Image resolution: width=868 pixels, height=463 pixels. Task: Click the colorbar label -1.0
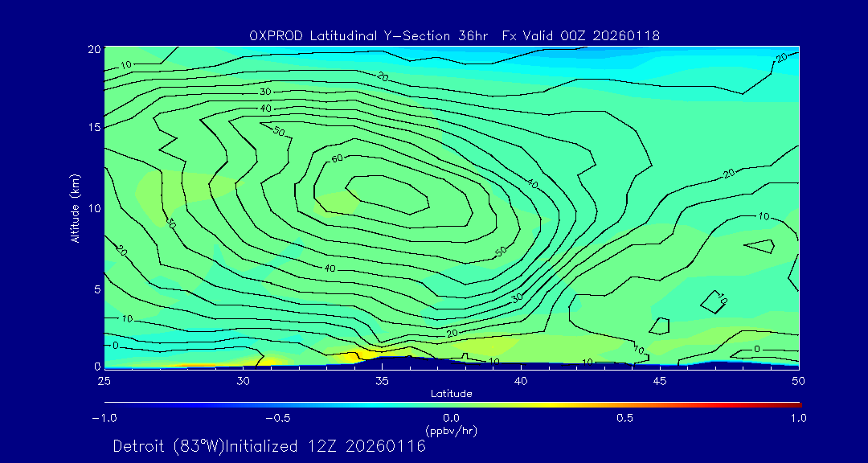(x=104, y=418)
